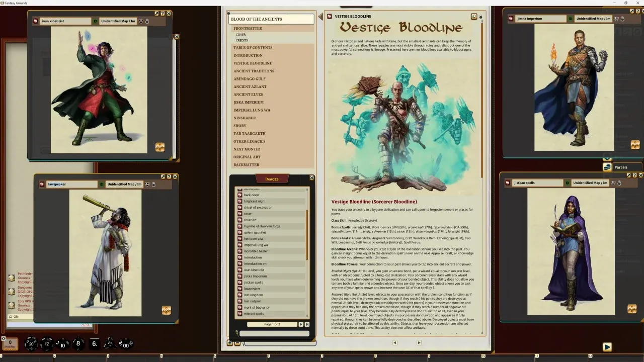Go to the next reference manual page

click(x=419, y=342)
